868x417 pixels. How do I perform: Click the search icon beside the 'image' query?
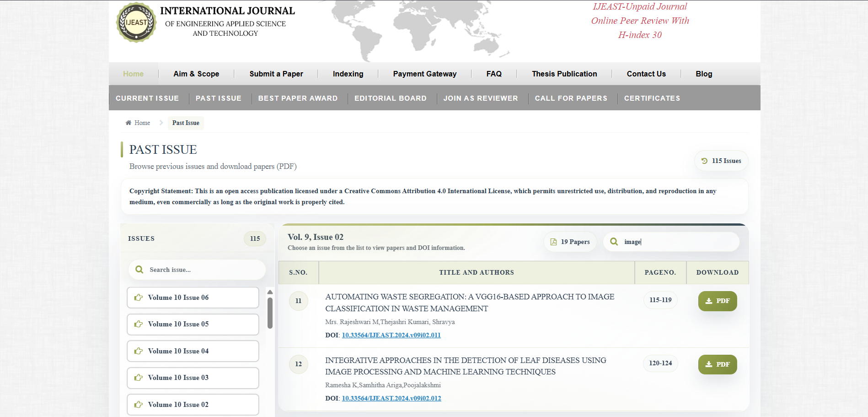614,242
